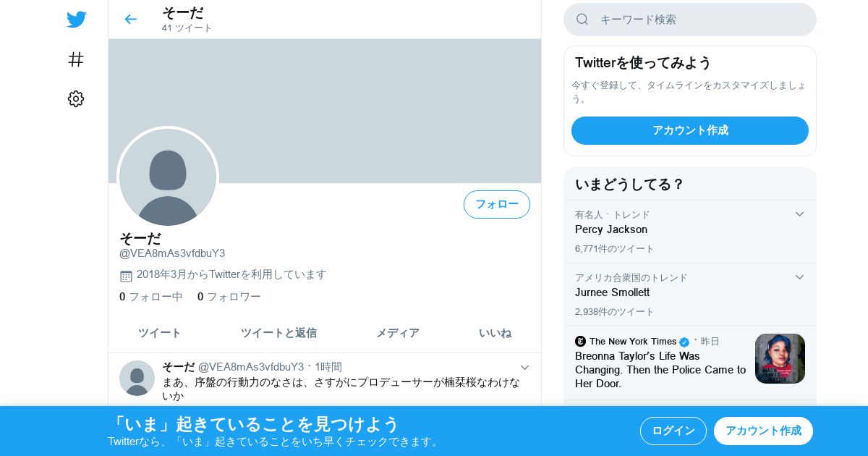The height and width of the screenshot is (456, 868).
Task: Switch to the ツイートと返信 tab
Action: tap(278, 333)
